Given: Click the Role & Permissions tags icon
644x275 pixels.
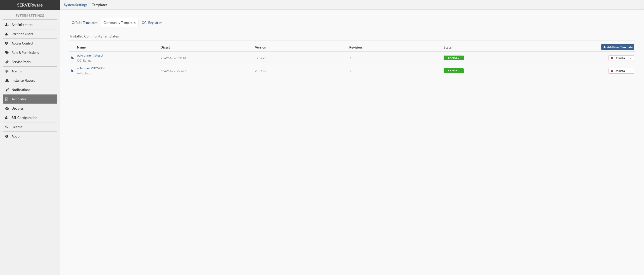Looking at the screenshot, I should click(7, 53).
